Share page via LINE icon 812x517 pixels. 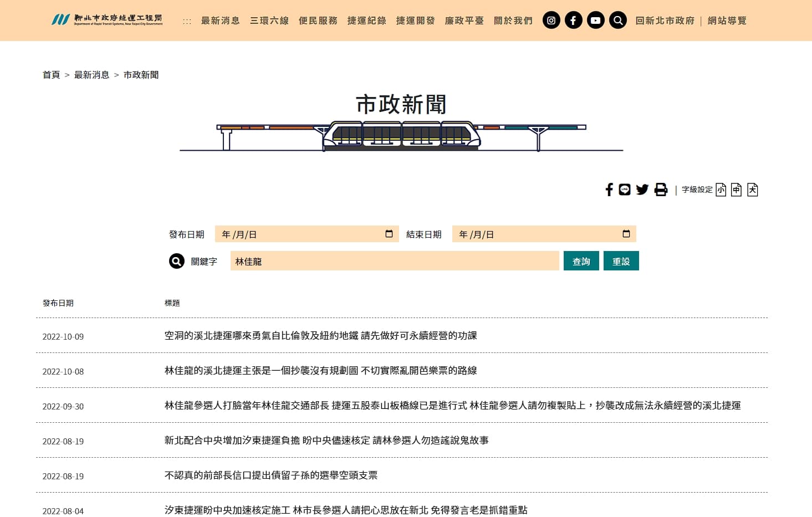pyautogui.click(x=625, y=190)
